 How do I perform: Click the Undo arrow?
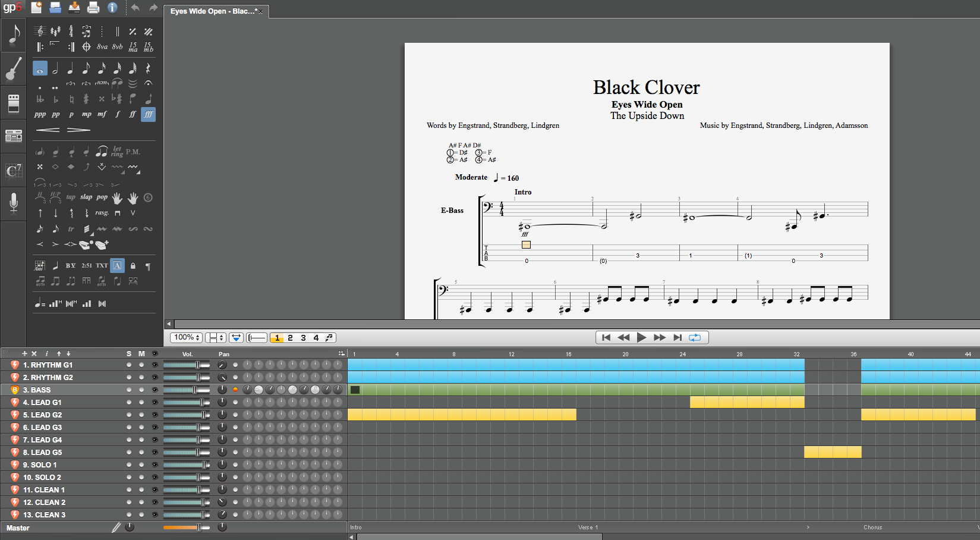point(136,8)
